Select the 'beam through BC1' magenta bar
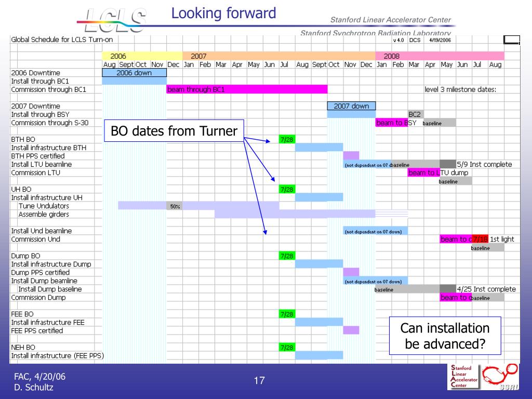 (x=247, y=89)
